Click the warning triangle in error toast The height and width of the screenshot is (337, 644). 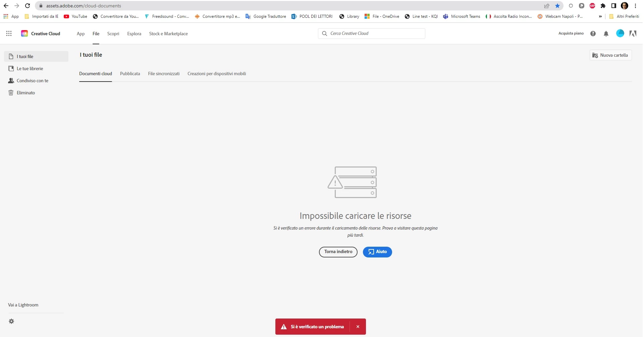pos(284,327)
